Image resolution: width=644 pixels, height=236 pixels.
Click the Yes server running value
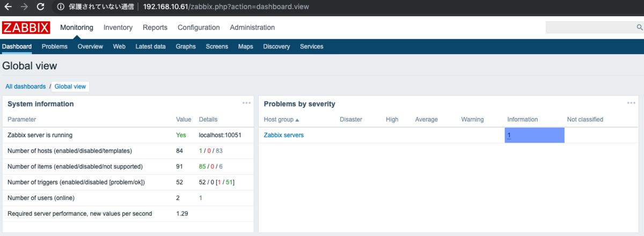pyautogui.click(x=181, y=135)
